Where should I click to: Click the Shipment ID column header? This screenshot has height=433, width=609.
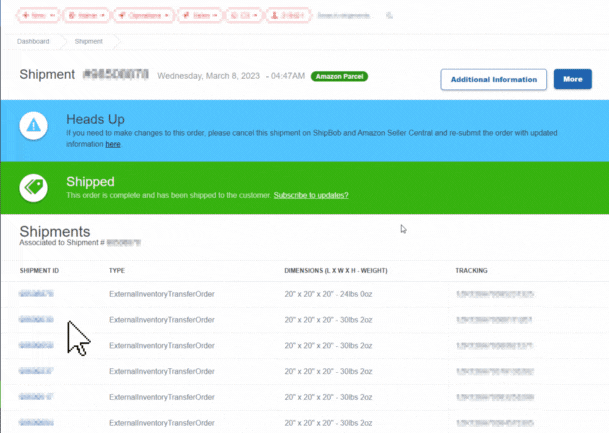click(40, 271)
